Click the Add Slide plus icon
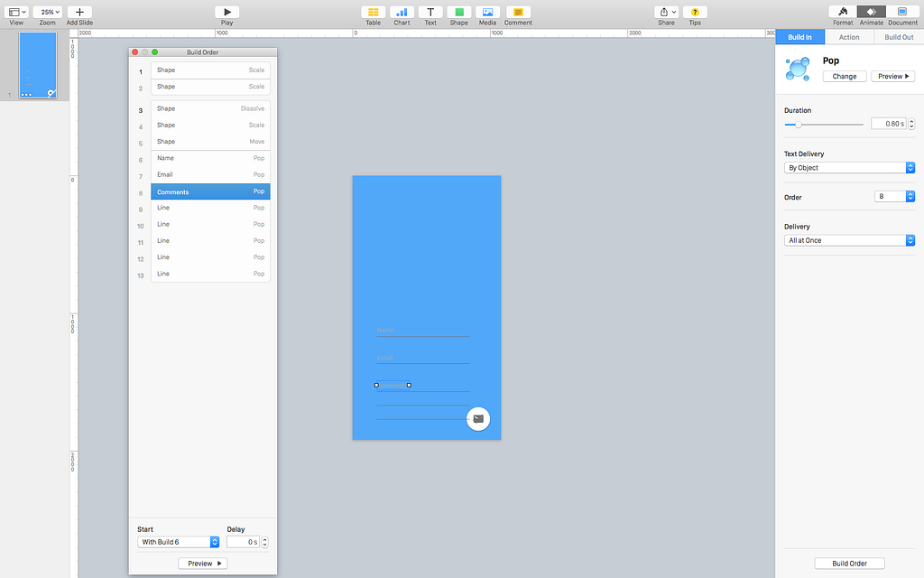Viewport: 924px width, 578px height. [x=79, y=12]
